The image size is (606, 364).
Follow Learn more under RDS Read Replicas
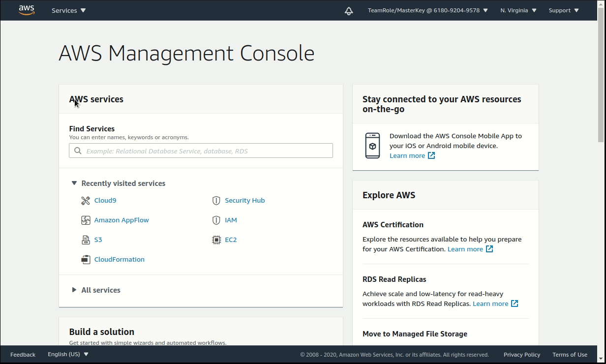490,303
